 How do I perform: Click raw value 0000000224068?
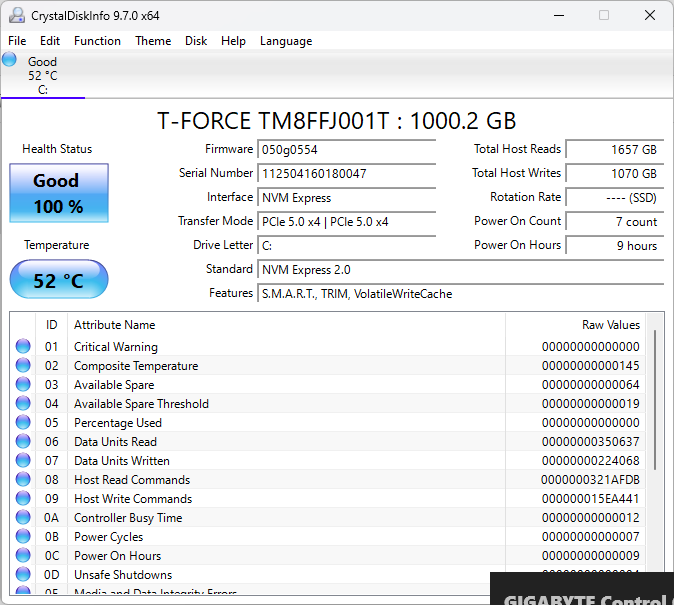pyautogui.click(x=591, y=461)
